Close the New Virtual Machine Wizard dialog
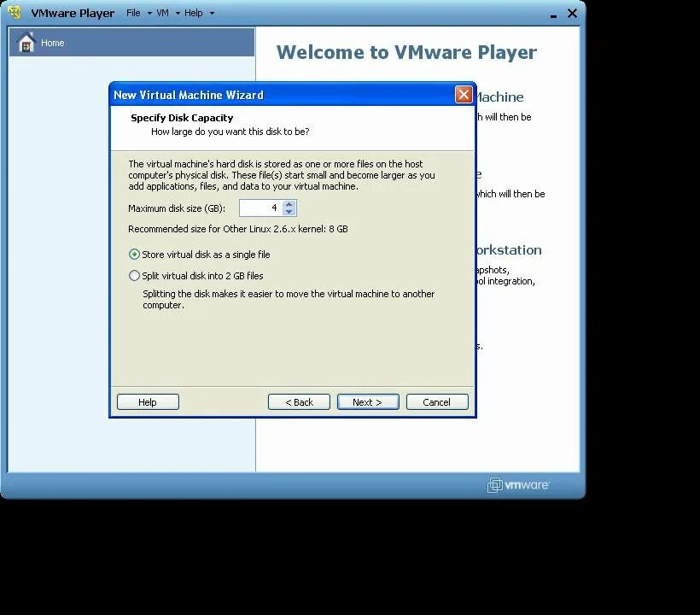This screenshot has width=700, height=615. click(464, 95)
